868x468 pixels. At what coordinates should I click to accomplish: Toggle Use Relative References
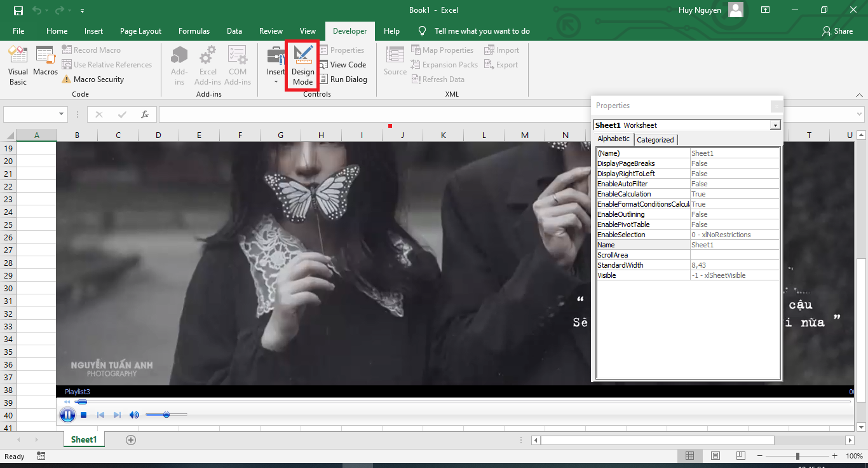click(x=107, y=64)
